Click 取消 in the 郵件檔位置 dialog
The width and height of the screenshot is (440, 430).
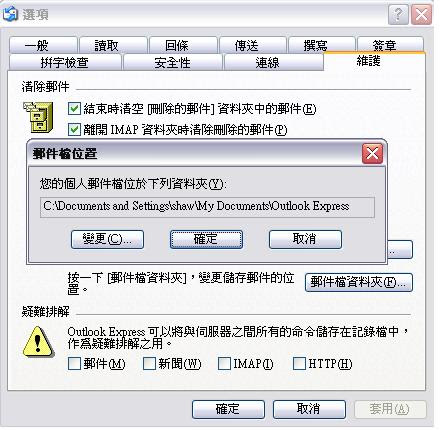(x=305, y=239)
